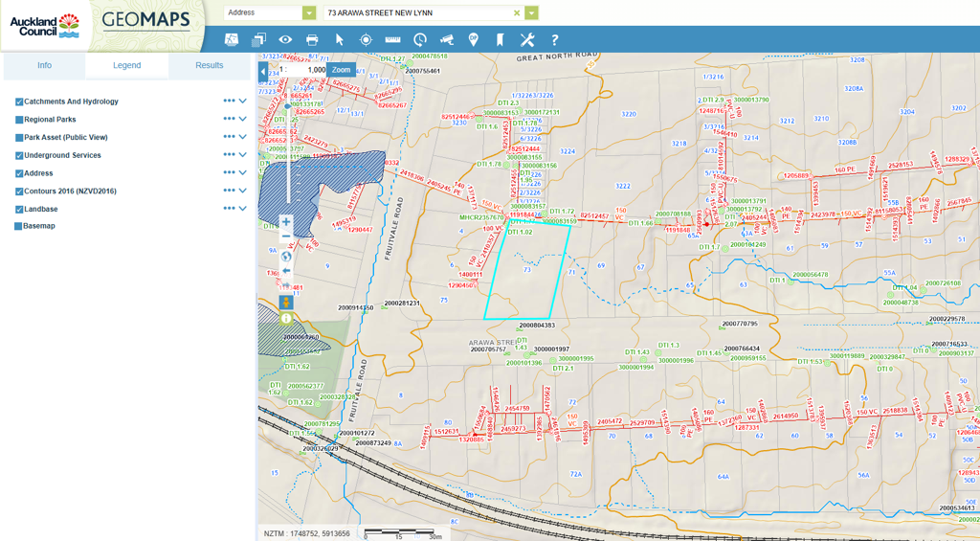
Task: Turn on the Basemap layer checkbox
Action: pos(19,226)
